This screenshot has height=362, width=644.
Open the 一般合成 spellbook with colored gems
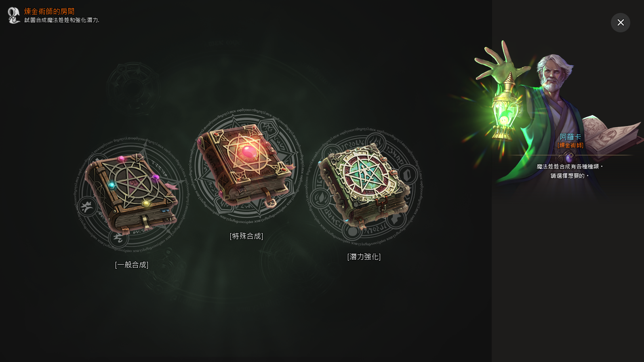[x=131, y=194]
